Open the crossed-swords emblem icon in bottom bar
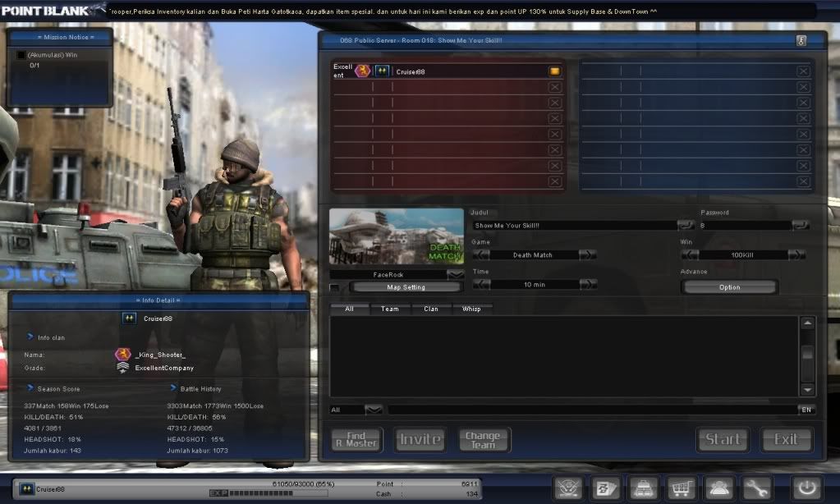The image size is (840, 504). (x=568, y=488)
